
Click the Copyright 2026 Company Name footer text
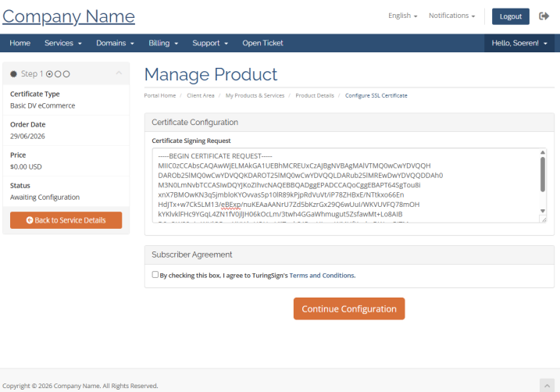pyautogui.click(x=80, y=386)
